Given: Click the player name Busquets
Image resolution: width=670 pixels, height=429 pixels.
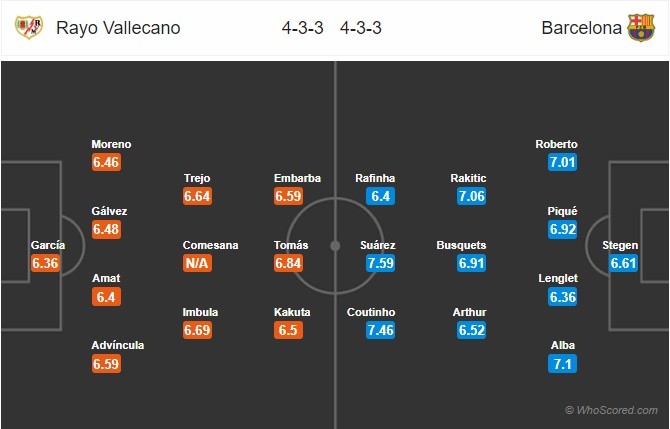Looking at the screenshot, I should 462,245.
